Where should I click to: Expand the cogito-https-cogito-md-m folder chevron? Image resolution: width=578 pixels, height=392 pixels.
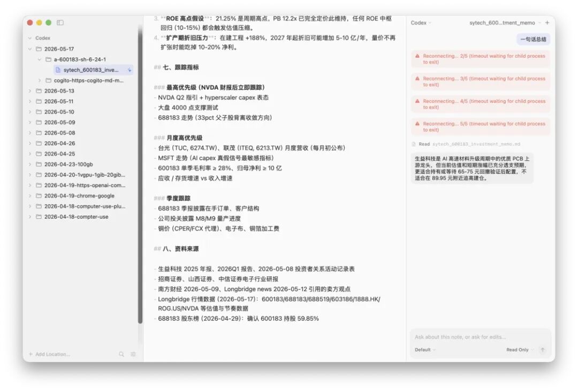[x=40, y=80]
